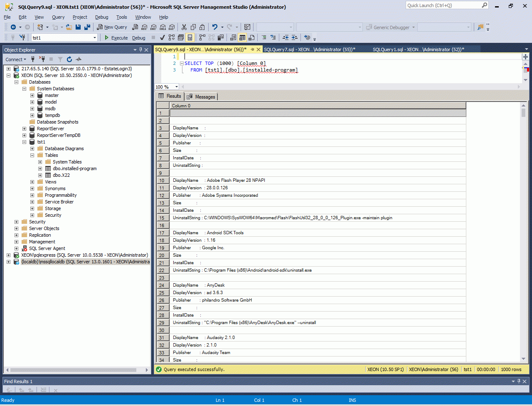Screen dimensions: 532x406
Task: Switch to the SQLQuery7.sql tab
Action: [x=309, y=50]
